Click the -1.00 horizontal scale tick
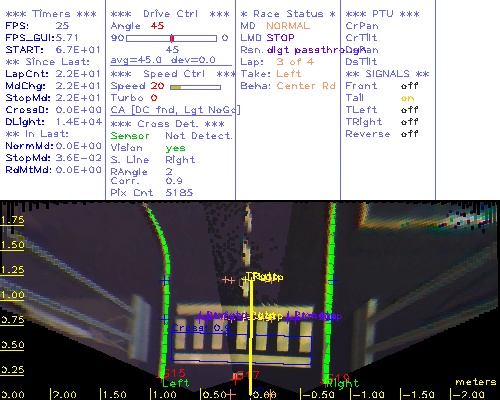Screen dimensions: 500x400 (x=367, y=395)
